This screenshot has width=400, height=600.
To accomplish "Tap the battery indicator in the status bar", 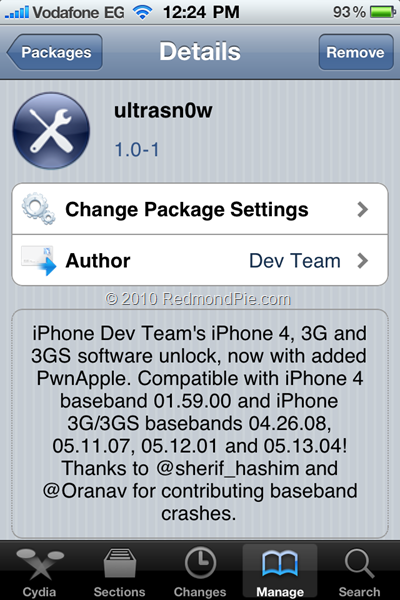I will (382, 12).
